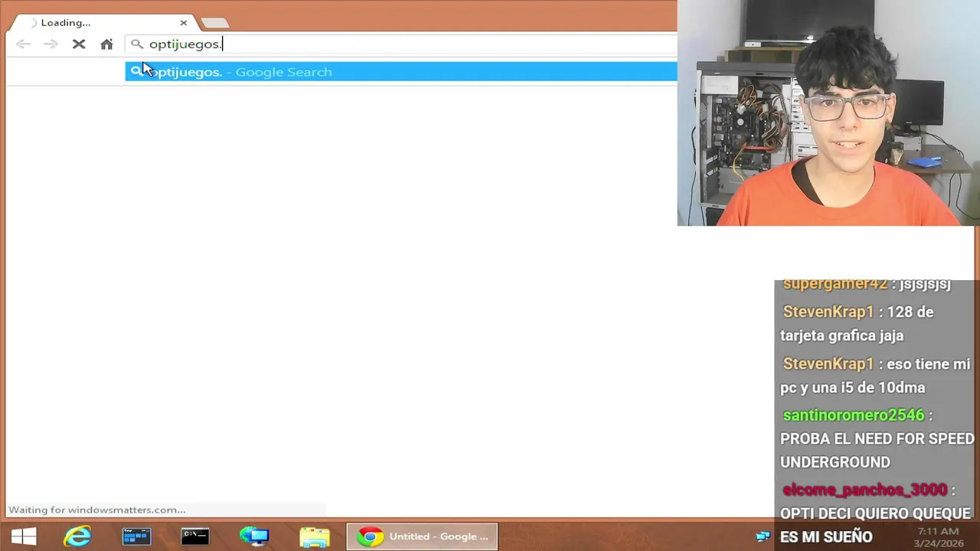Click the status text 'Waiting for windowsmatters.com...'
This screenshot has width=980, height=551.
click(x=96, y=510)
